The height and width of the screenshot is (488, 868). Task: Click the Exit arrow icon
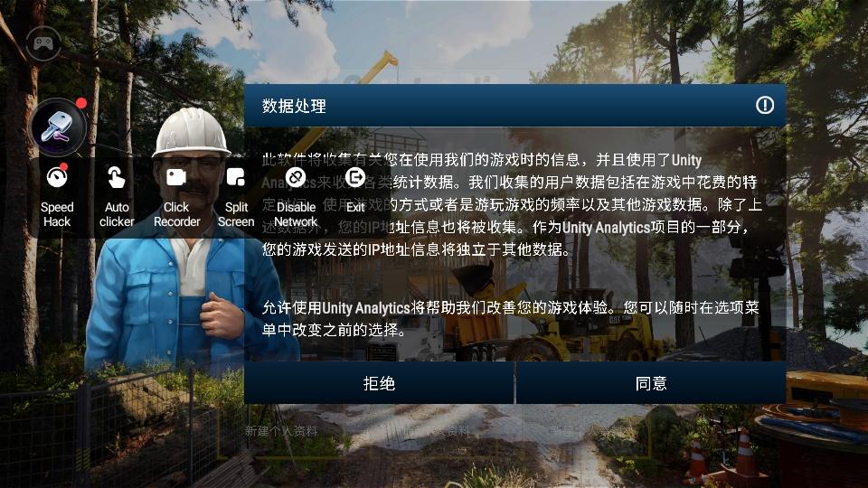coord(355,177)
